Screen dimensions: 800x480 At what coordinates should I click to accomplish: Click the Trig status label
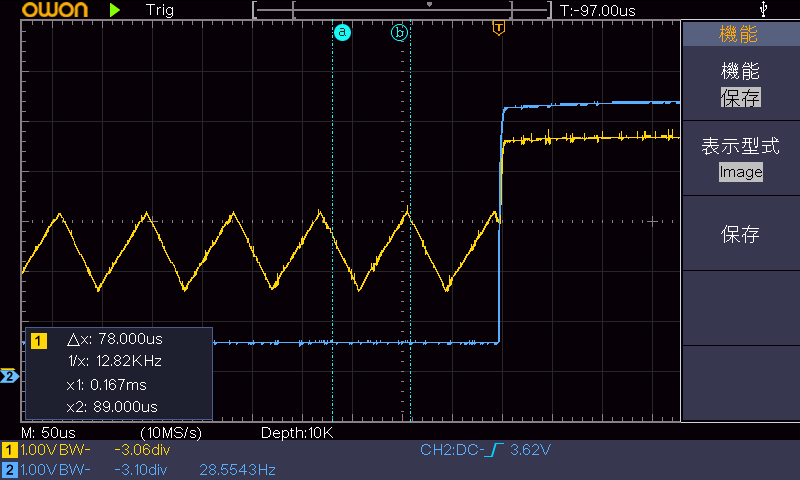pyautogui.click(x=160, y=10)
